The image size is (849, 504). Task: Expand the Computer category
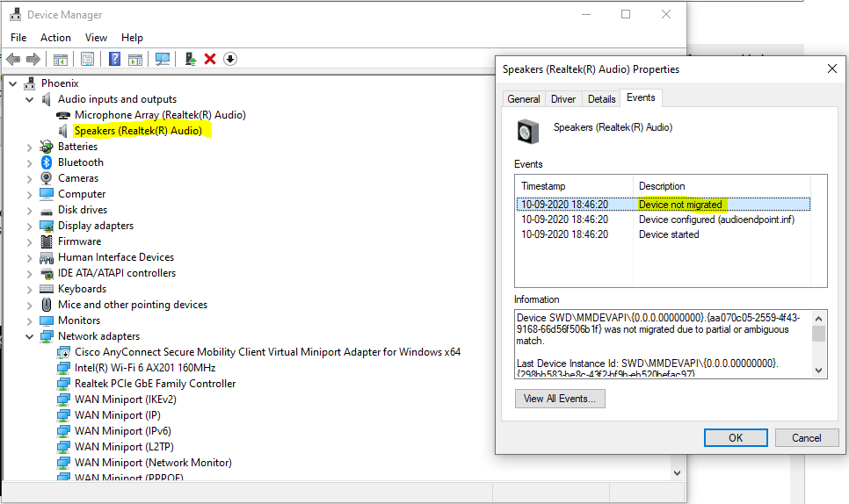[29, 194]
